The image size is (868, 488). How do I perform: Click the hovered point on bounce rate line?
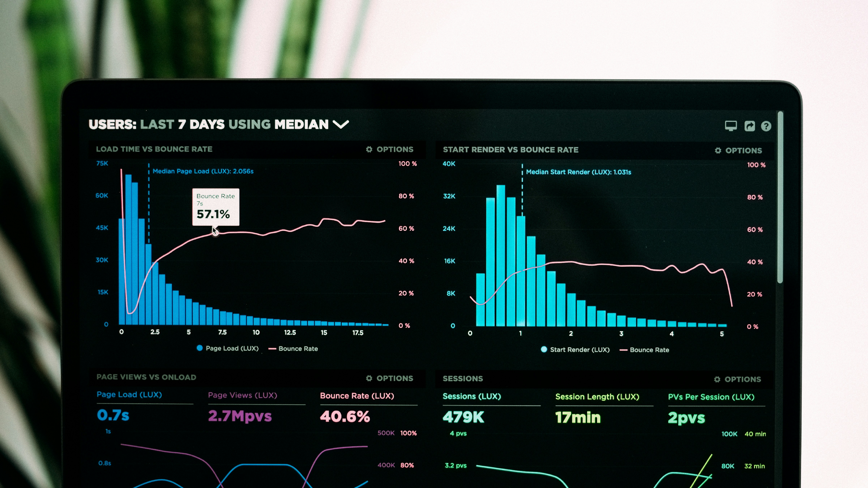pyautogui.click(x=215, y=232)
